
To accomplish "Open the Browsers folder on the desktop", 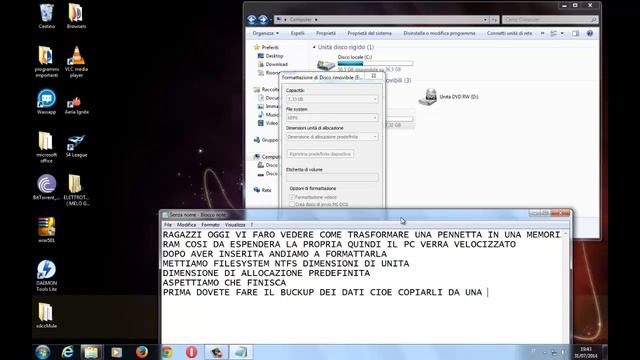I will coord(76,16).
